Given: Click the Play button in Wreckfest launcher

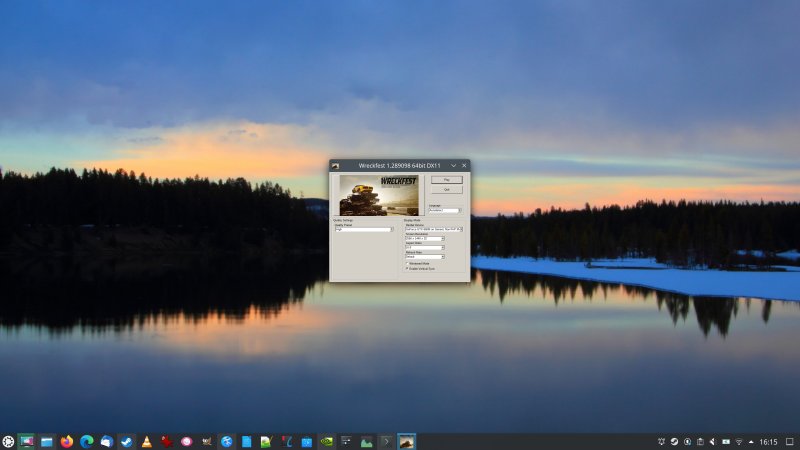Looking at the screenshot, I should 445,180.
